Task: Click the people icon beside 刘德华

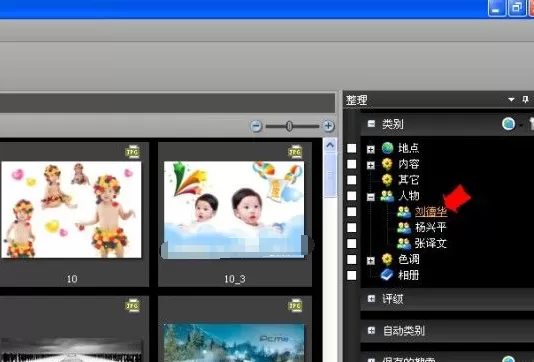Action: (404, 212)
